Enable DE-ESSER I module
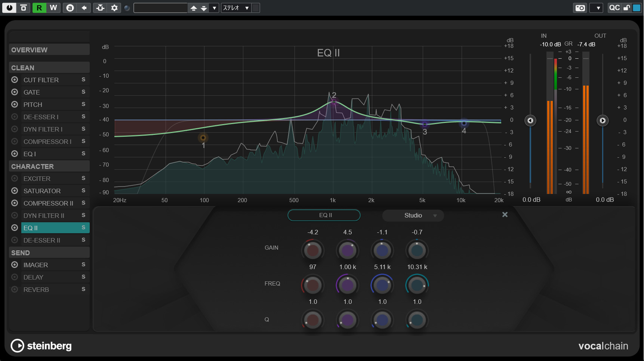This screenshot has height=361, width=644. click(15, 117)
